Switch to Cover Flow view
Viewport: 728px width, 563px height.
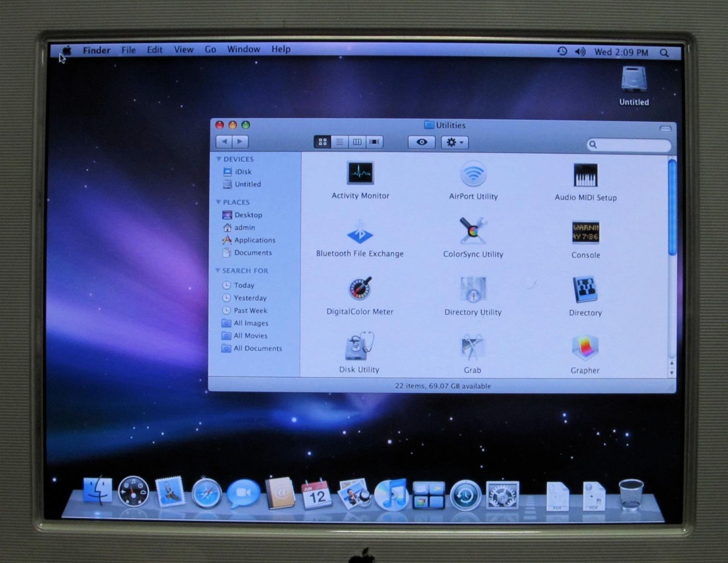(x=374, y=142)
